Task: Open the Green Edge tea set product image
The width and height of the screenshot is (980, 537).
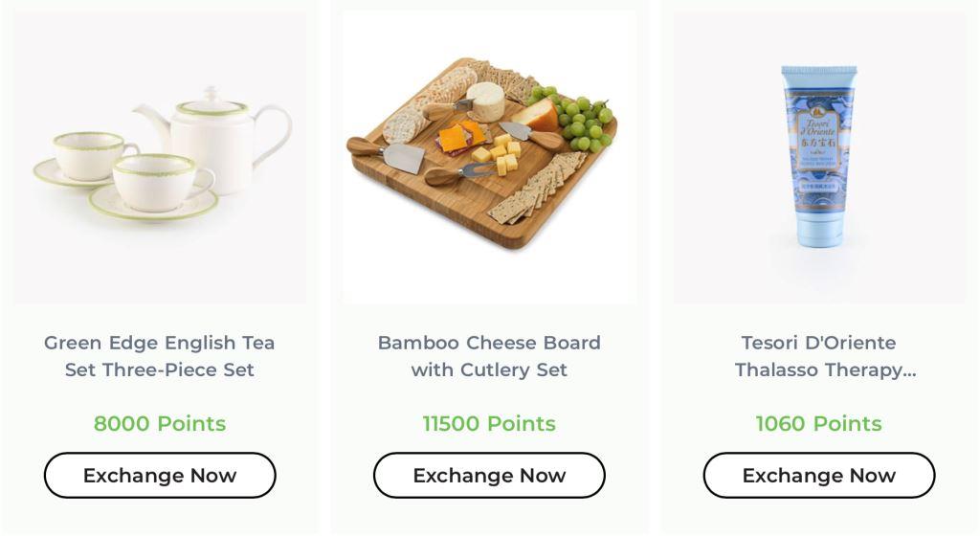Action: [x=160, y=157]
